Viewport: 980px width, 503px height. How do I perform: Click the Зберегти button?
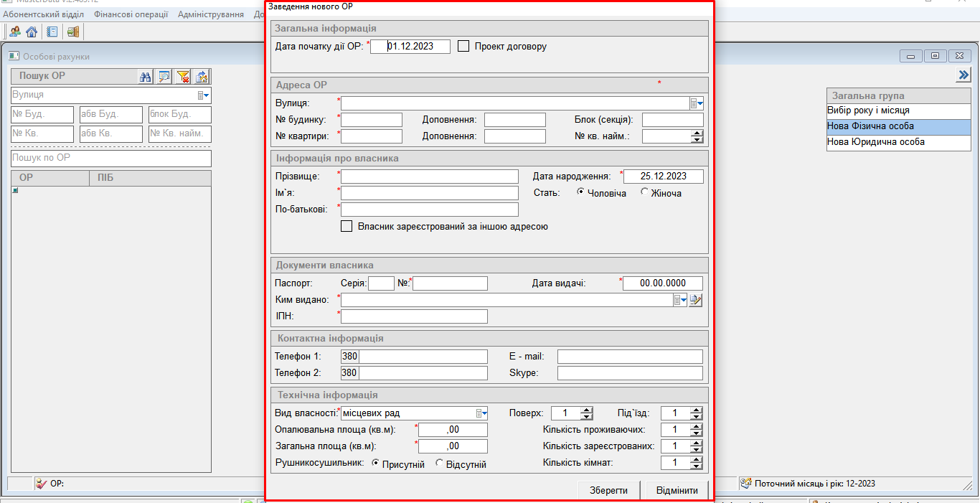tap(608, 491)
